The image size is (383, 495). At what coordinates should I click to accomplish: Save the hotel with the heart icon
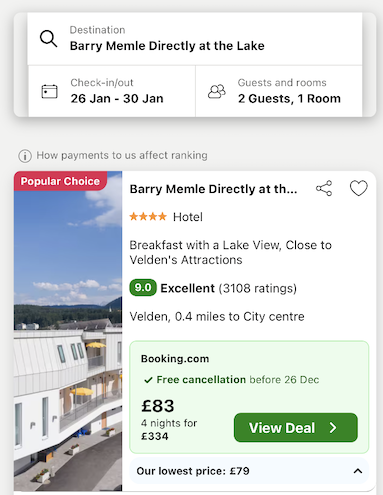tap(359, 188)
